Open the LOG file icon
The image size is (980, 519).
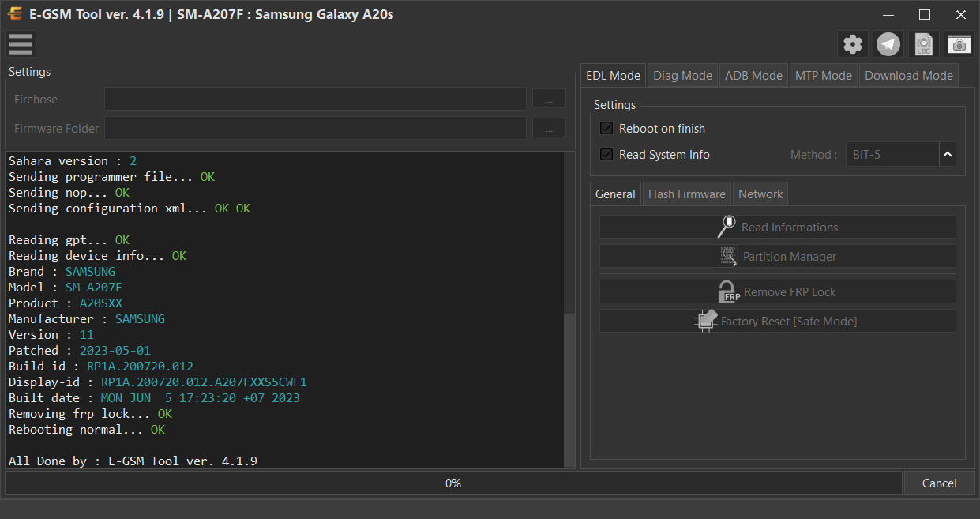point(924,44)
